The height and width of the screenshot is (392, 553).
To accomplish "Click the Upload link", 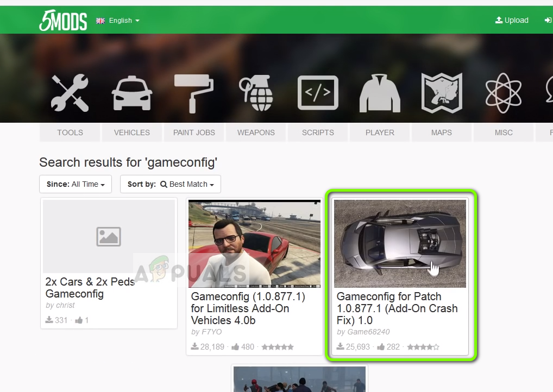I will pos(512,20).
